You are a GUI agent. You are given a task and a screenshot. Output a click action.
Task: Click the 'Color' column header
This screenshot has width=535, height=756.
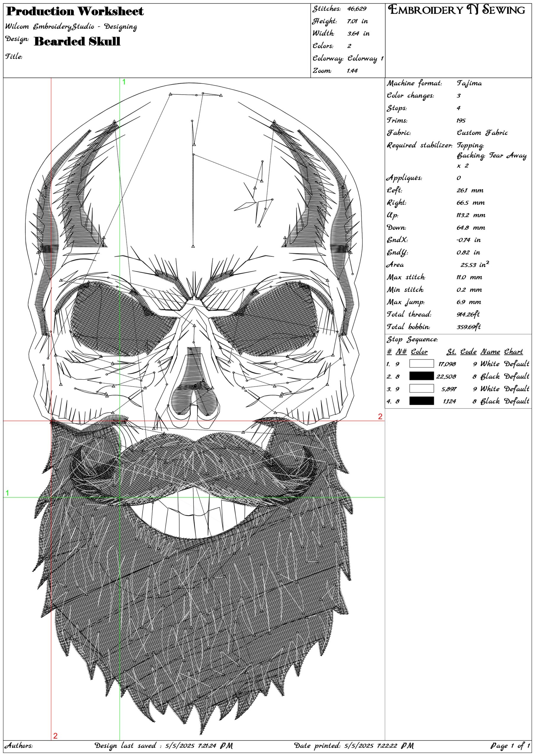(419, 352)
